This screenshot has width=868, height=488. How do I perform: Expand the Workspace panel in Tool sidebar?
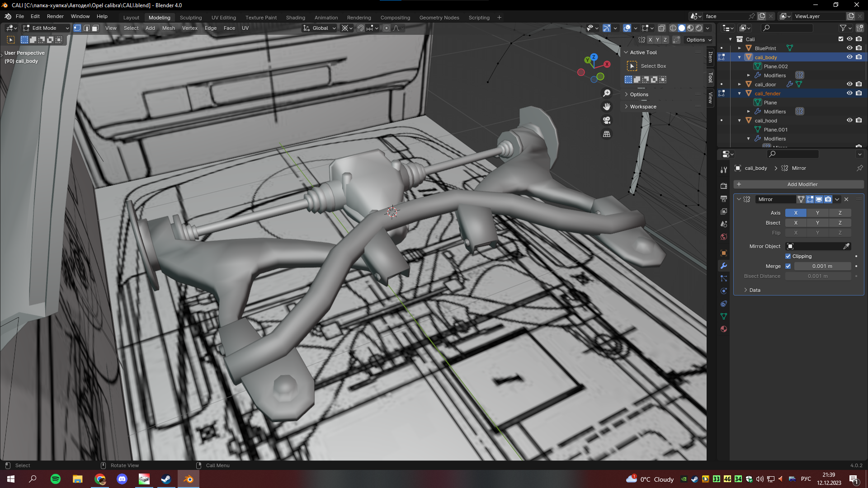[643, 107]
